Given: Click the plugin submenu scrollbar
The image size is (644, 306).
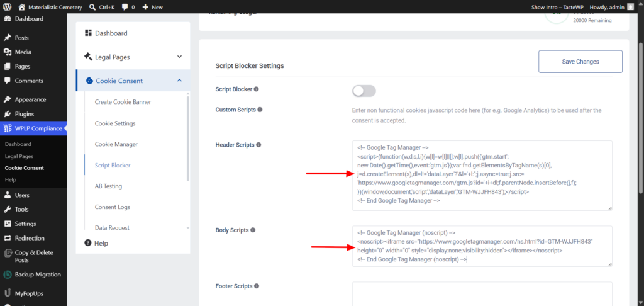Looking at the screenshot, I should [187, 138].
